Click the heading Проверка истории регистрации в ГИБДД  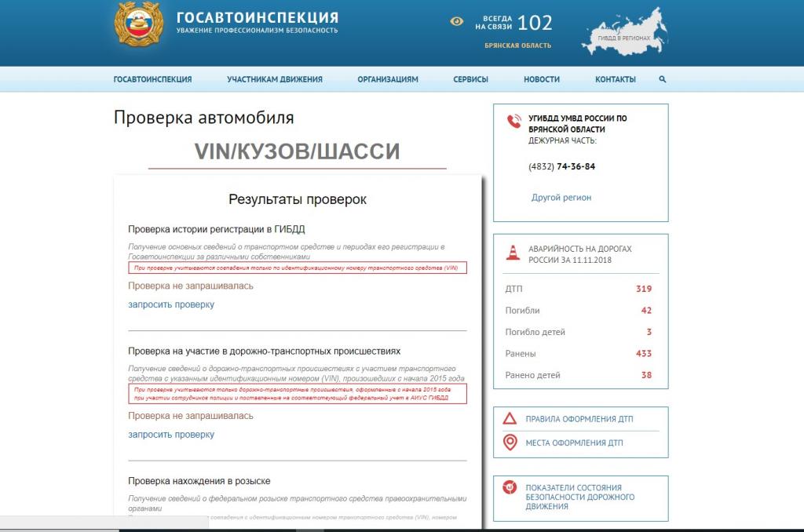point(217,229)
